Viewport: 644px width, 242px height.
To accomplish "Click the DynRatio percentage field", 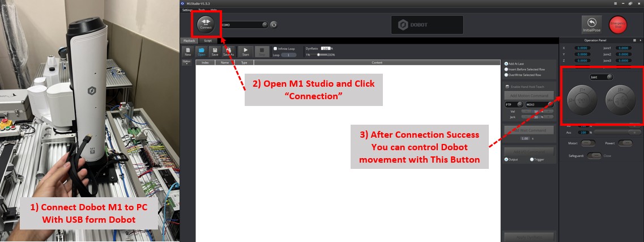I will click(326, 49).
